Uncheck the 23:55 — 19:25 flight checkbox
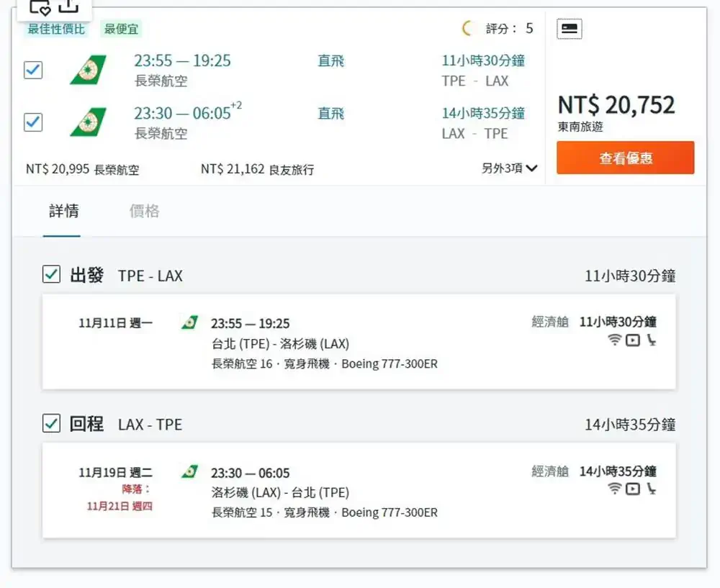 coord(33,70)
